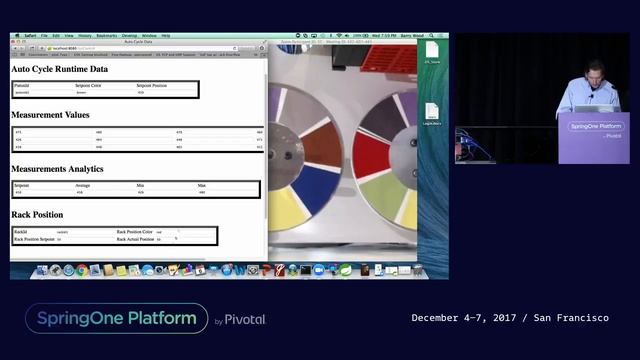Open the Trash in the dock
The image size is (640, 360).
click(x=418, y=270)
